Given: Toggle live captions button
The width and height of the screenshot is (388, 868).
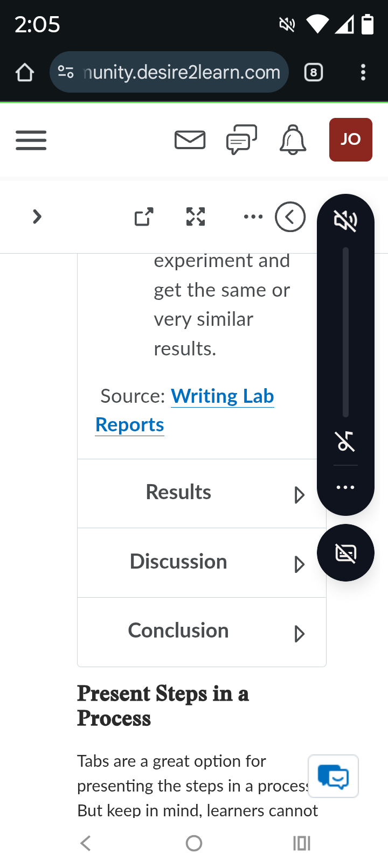Looking at the screenshot, I should tap(345, 553).
